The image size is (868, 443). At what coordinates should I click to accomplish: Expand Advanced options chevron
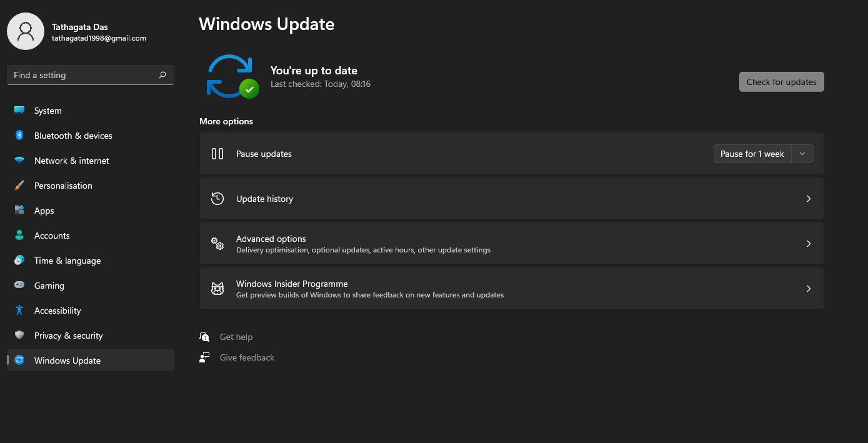click(x=809, y=244)
